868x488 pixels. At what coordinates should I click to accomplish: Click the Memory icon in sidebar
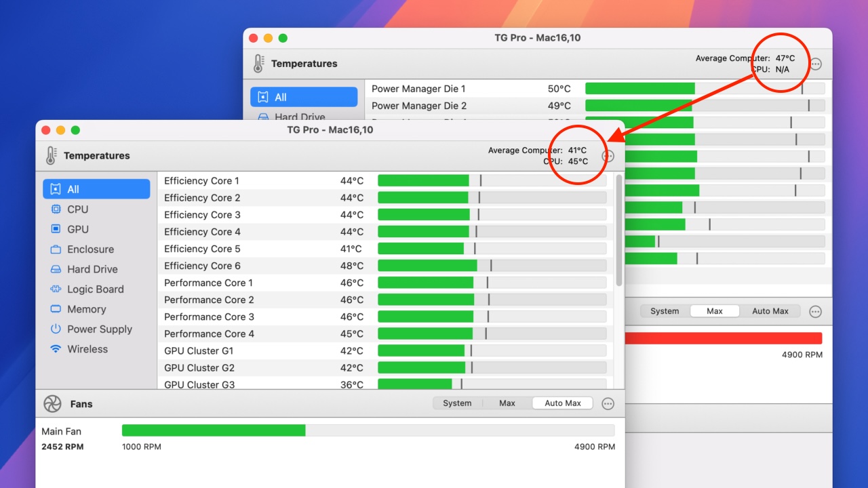(56, 309)
